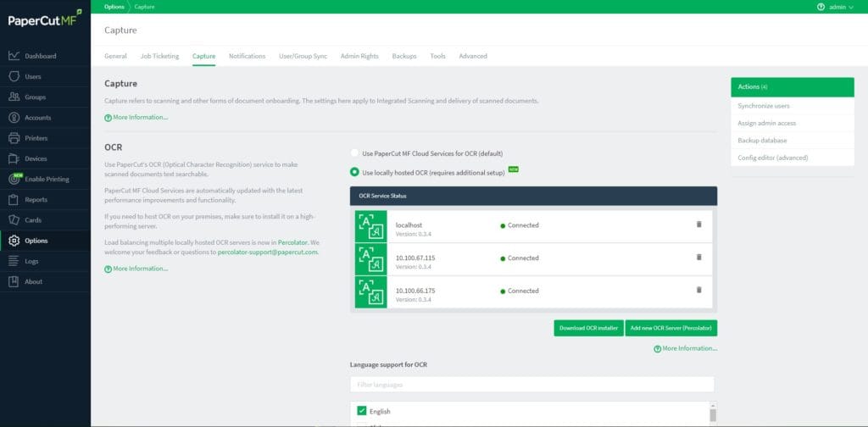
Task: Open the Admin Rights tab
Action: 359,56
